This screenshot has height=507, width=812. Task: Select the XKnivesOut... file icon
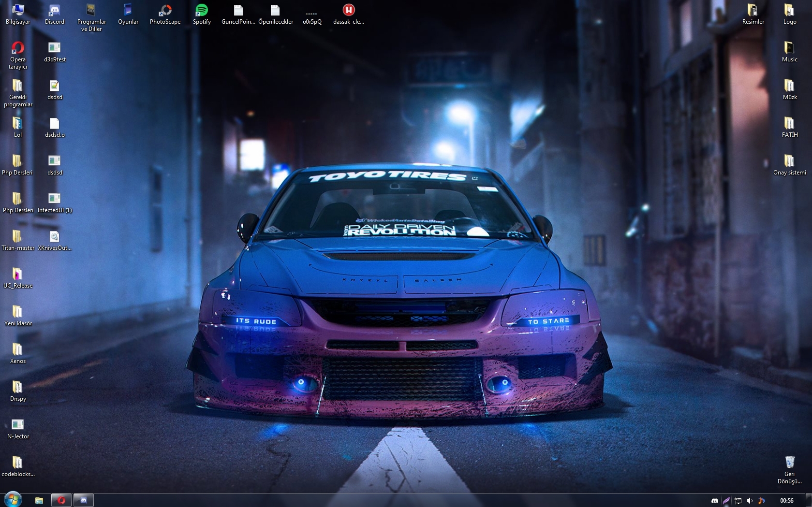click(55, 240)
